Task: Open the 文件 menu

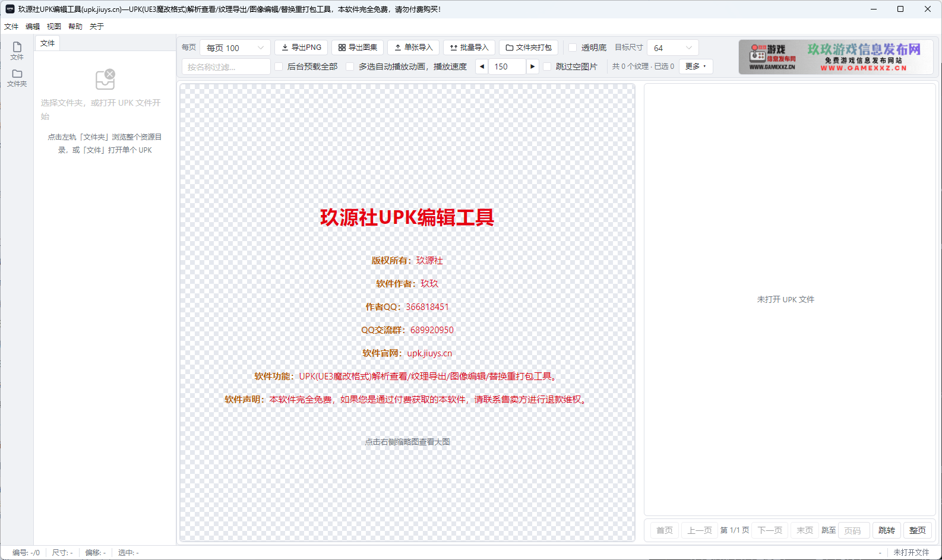Action: pyautogui.click(x=11, y=26)
